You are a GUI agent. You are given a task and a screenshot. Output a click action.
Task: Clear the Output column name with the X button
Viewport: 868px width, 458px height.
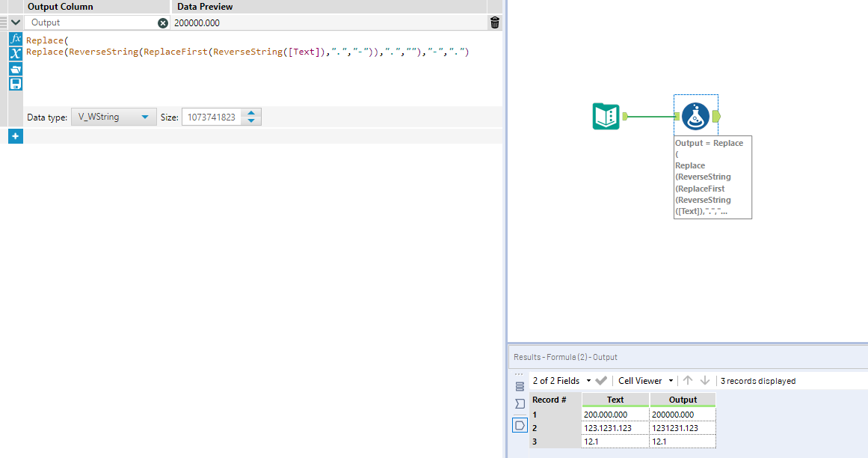(x=161, y=22)
